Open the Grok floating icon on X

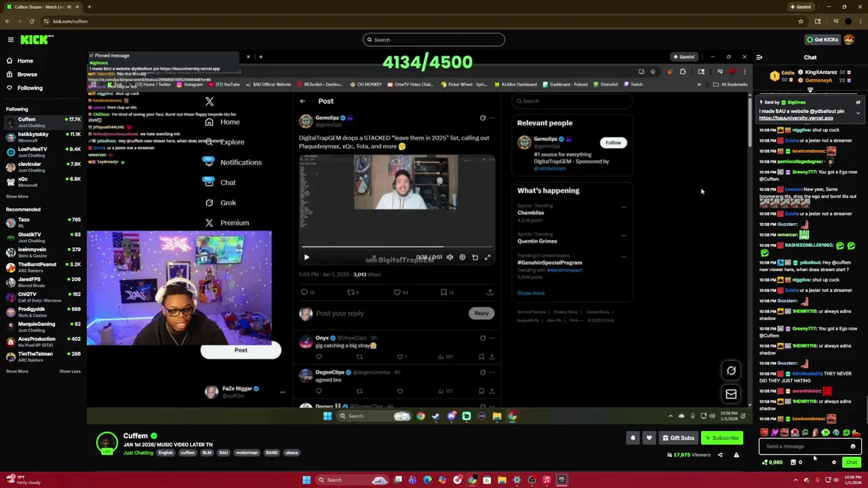pyautogui.click(x=731, y=371)
